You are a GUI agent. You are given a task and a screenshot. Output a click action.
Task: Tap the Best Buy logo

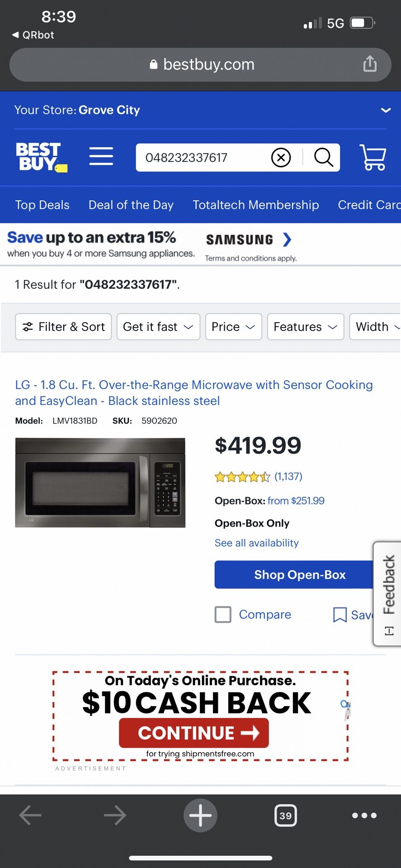tap(41, 157)
